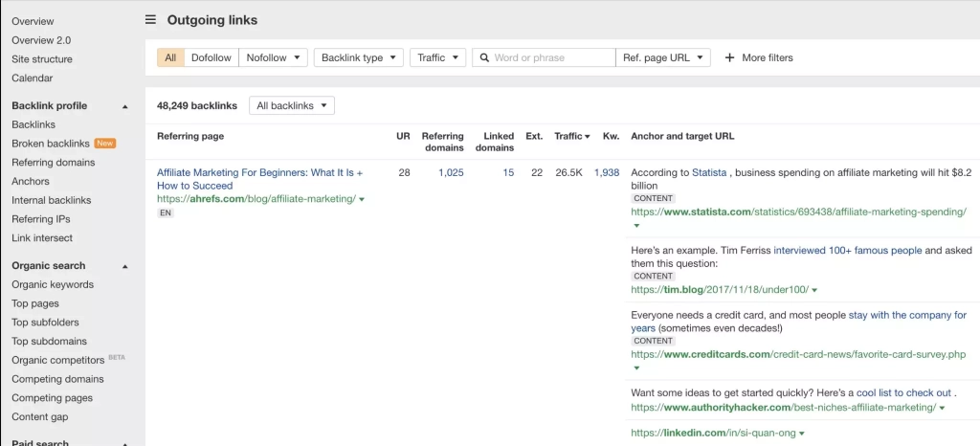Viewport: 980px width, 446px height.
Task: Open the tim.blog under100 URL
Action: pyautogui.click(x=720, y=290)
